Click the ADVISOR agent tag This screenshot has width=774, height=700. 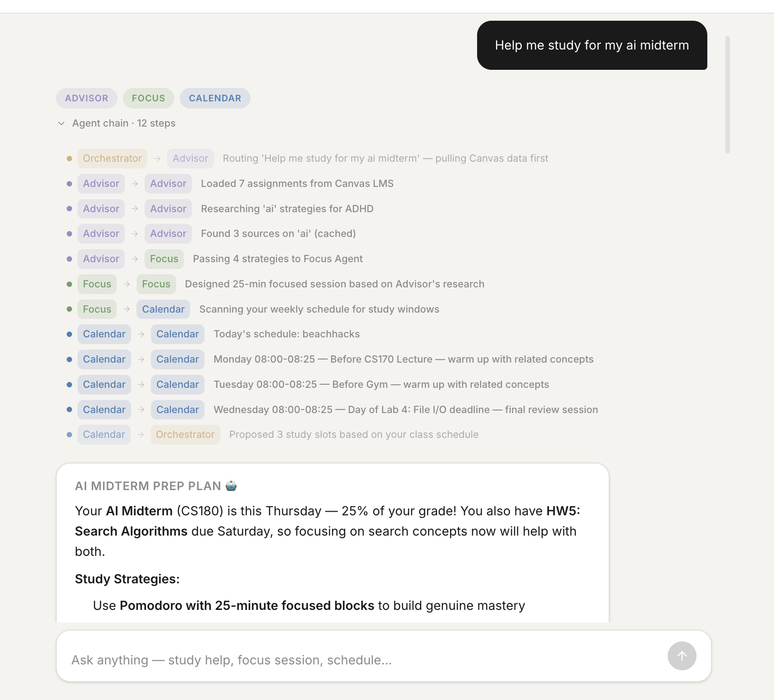[x=87, y=98]
